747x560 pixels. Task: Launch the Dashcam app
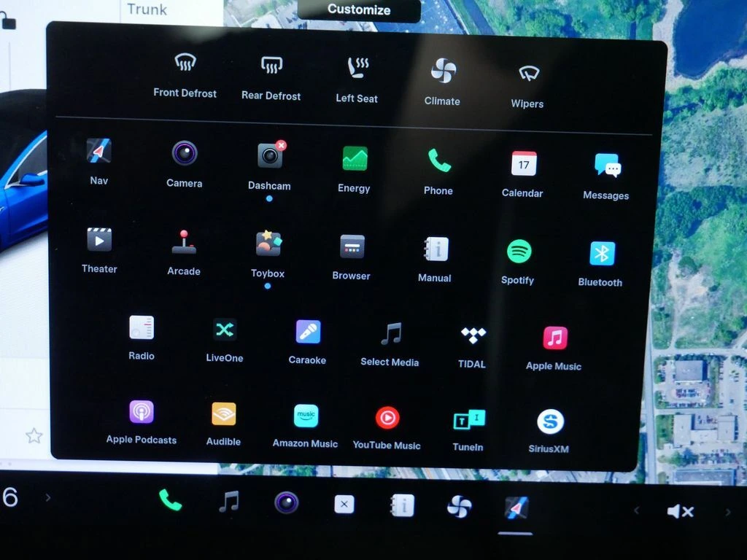269,156
